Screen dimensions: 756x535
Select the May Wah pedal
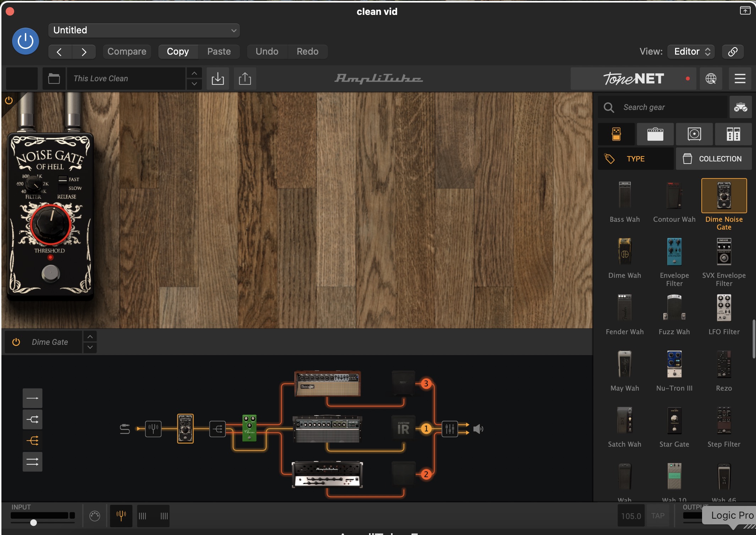pyautogui.click(x=625, y=371)
